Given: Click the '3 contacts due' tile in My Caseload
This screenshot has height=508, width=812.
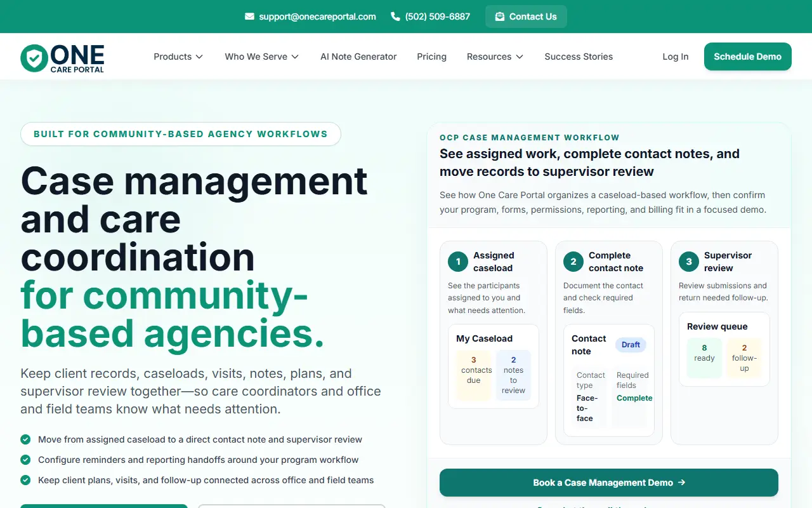Looking at the screenshot, I should click(473, 375).
